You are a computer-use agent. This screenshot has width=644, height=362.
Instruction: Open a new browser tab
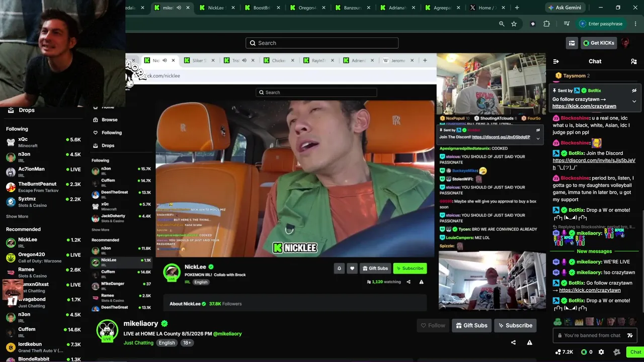coord(517,8)
